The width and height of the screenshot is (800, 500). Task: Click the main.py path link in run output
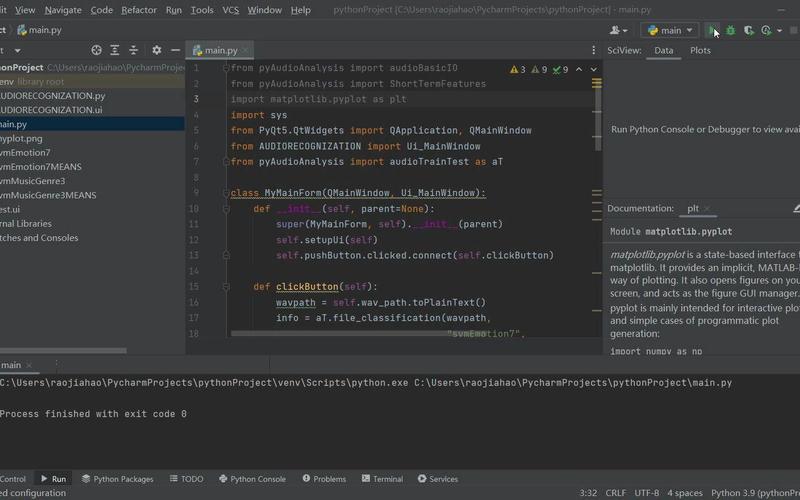point(572,383)
